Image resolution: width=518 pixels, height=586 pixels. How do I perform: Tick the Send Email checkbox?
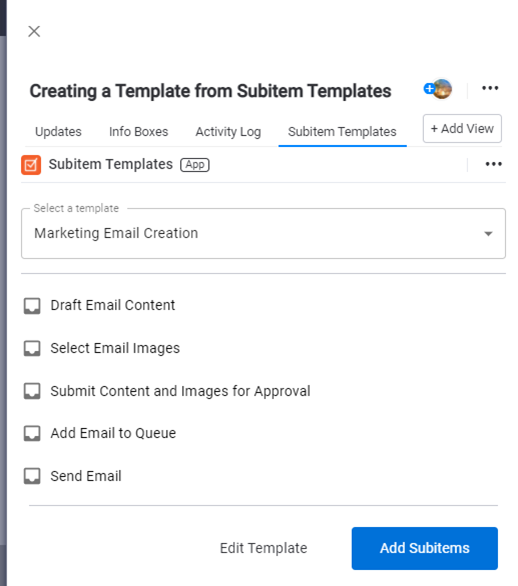[32, 476]
